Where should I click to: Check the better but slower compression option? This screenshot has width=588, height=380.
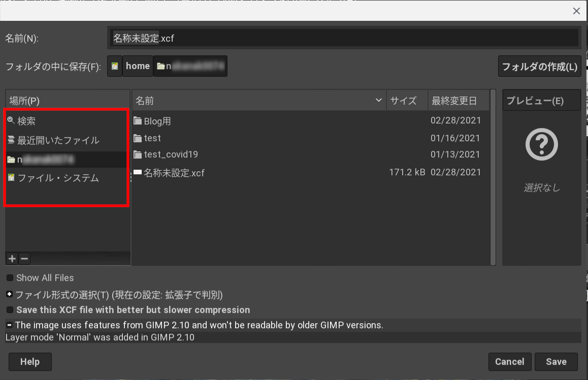9,310
